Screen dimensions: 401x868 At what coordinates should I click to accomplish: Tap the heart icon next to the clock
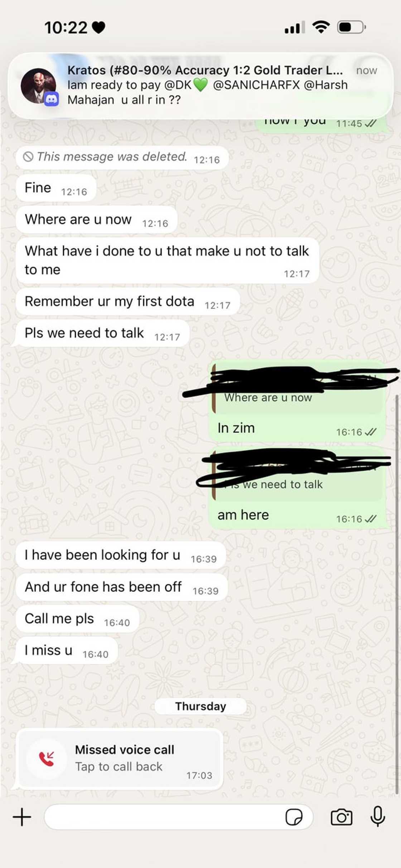pyautogui.click(x=98, y=27)
